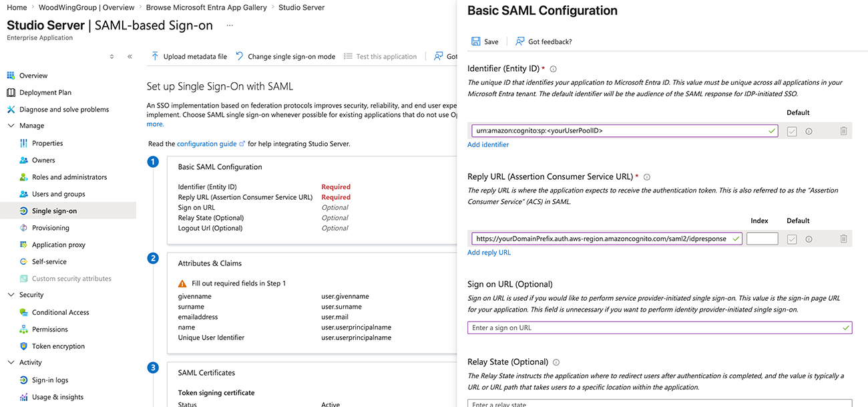This screenshot has height=407, width=868.
Task: Collapse the Security section
Action: [x=11, y=295]
